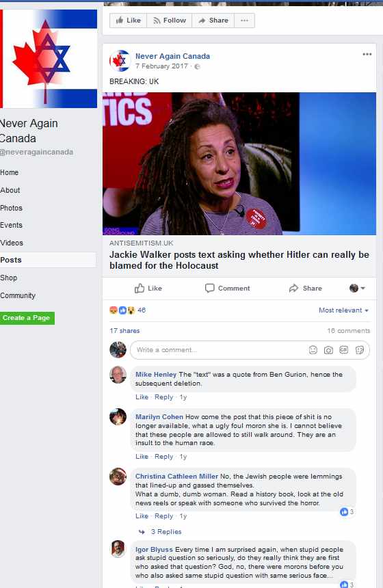383x588 pixels.
Task: Open the sticker picker icon
Action: click(x=359, y=350)
